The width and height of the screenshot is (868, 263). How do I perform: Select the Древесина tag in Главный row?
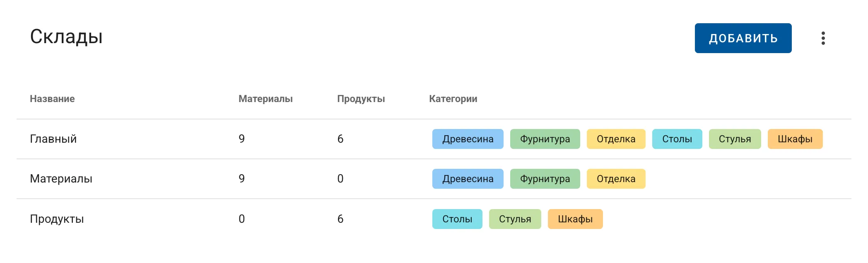[468, 139]
